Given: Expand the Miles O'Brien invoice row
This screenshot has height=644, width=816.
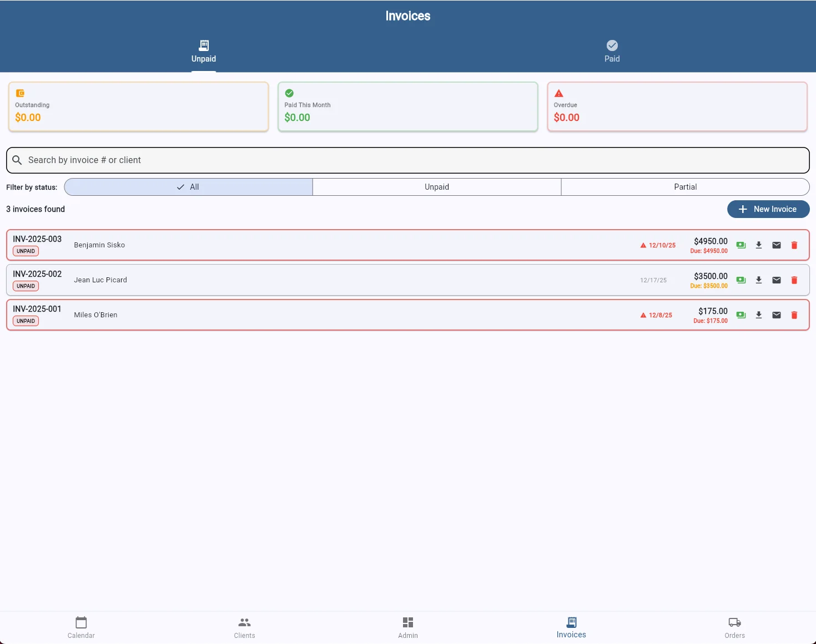Looking at the screenshot, I should tap(333, 315).
